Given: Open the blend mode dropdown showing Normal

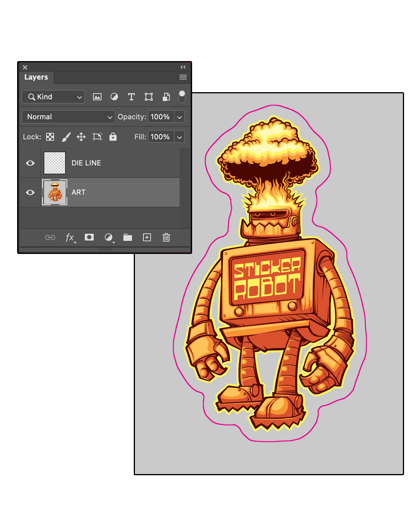Looking at the screenshot, I should tap(68, 117).
